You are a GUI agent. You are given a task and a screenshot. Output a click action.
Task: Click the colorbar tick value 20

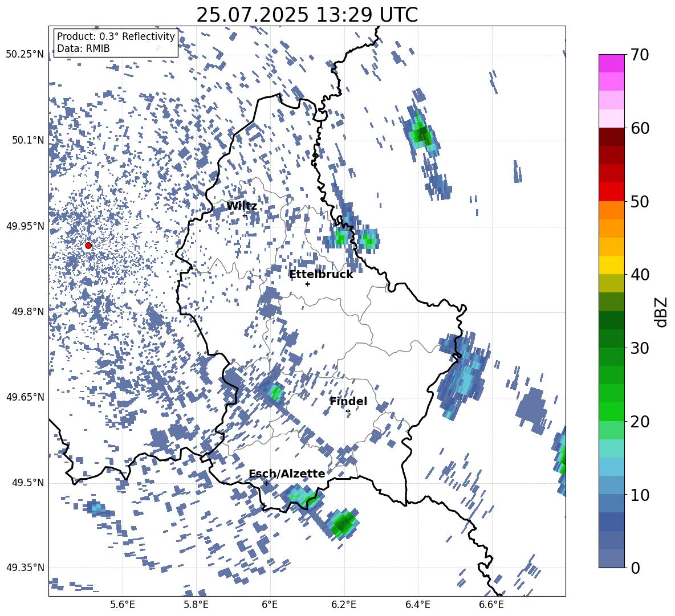[x=640, y=422]
